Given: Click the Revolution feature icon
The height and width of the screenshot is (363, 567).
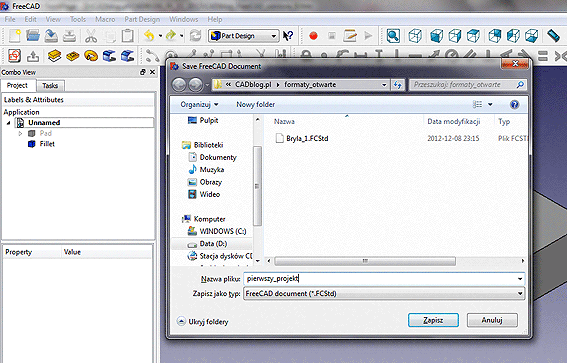Looking at the screenshot, I should pos(91,56).
